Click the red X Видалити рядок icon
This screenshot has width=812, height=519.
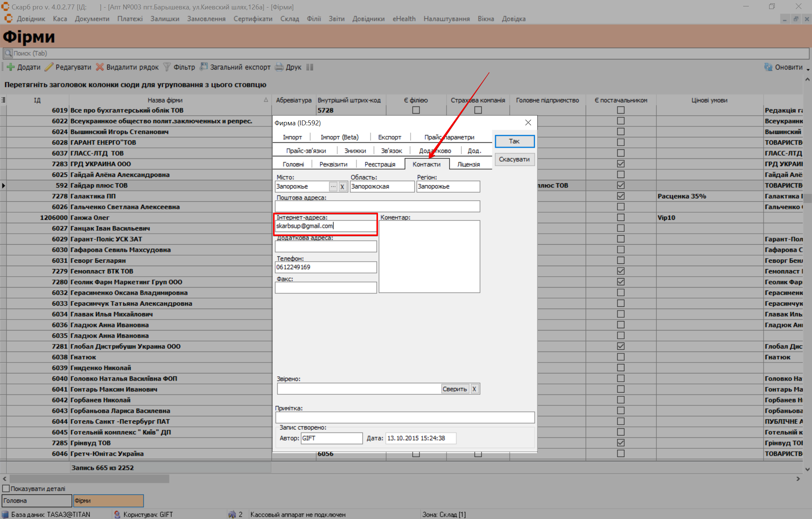pyautogui.click(x=100, y=67)
